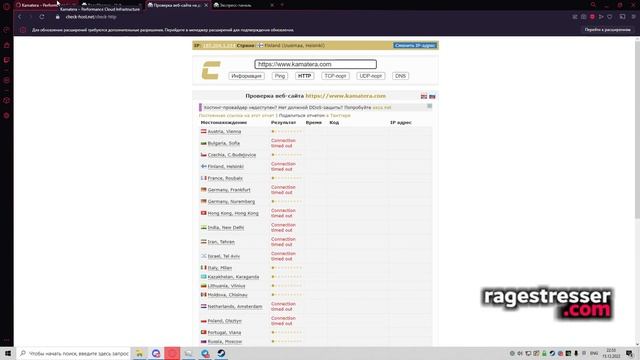This screenshot has height=360, width=640.
Task: Click the Windows taskbar search box
Action: tap(74, 353)
